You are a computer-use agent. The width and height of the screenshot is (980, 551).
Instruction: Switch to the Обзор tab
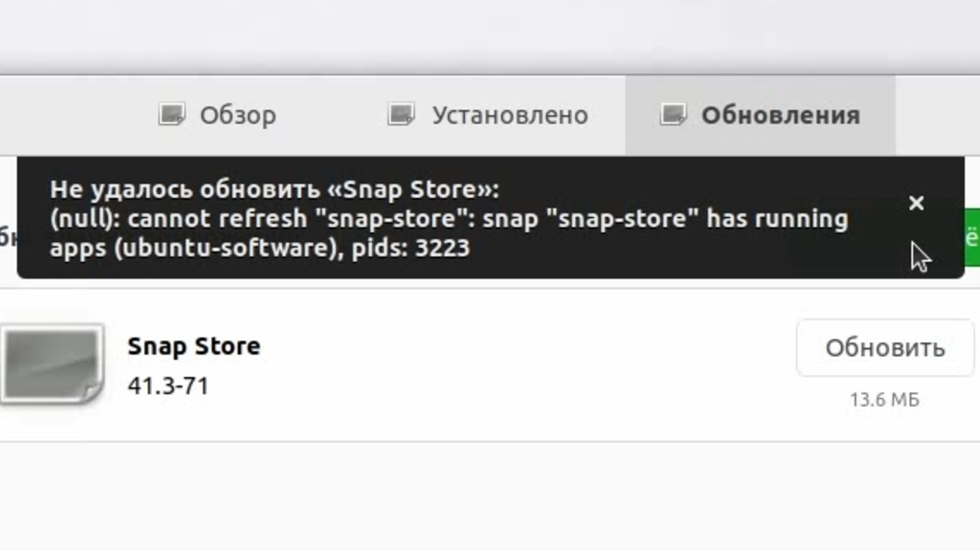coord(237,116)
